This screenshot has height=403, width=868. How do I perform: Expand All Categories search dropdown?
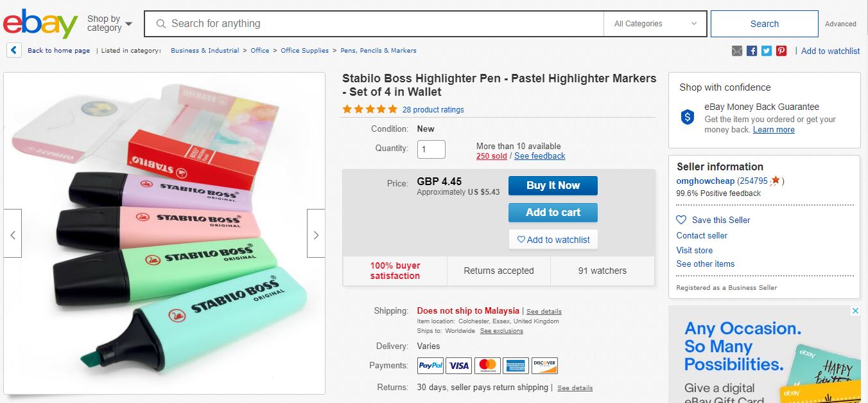point(655,24)
